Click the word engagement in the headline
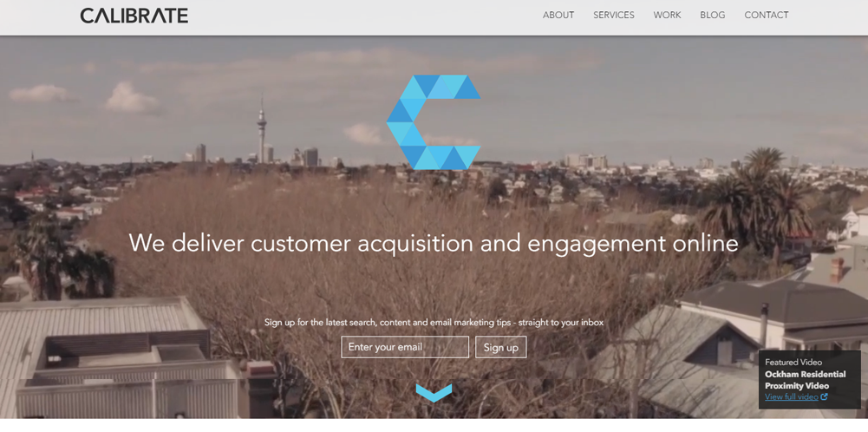Image resolution: width=868 pixels, height=432 pixels. point(597,245)
